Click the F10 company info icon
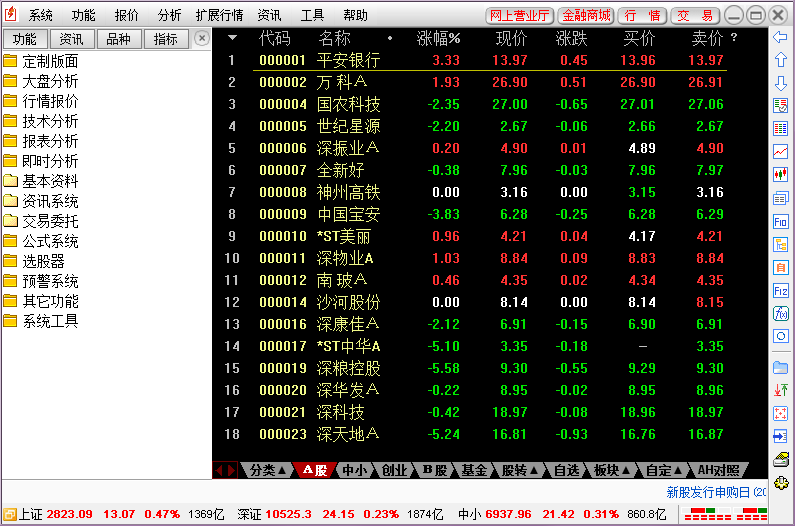The image size is (795, 526). [x=781, y=221]
